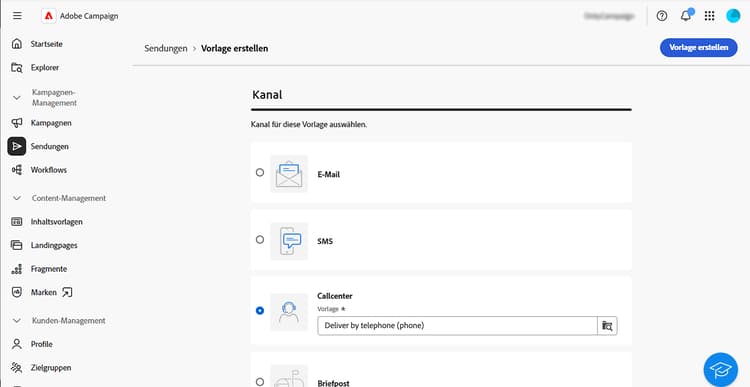Open the user profile avatar
Viewport: 750px width, 387px height.
tap(733, 16)
